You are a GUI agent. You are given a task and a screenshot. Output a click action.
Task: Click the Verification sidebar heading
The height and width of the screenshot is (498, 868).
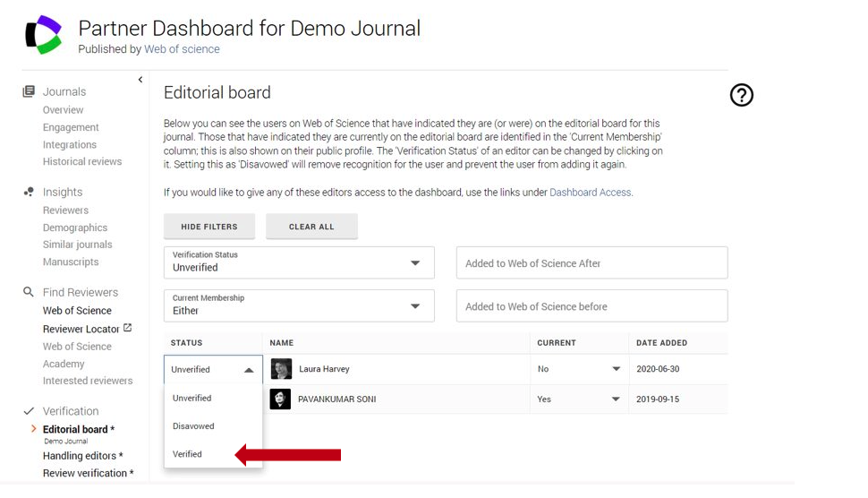click(x=71, y=411)
